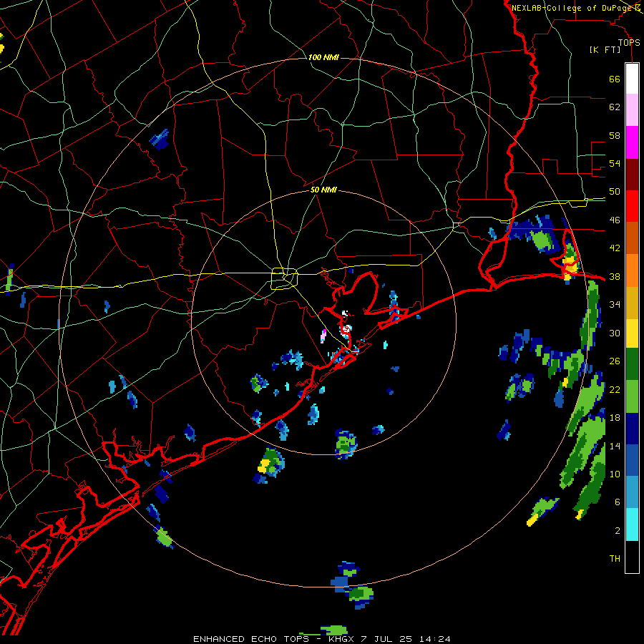This screenshot has width=644, height=644.
Task: Select the light green swatch near 22
Action: [x=632, y=396]
